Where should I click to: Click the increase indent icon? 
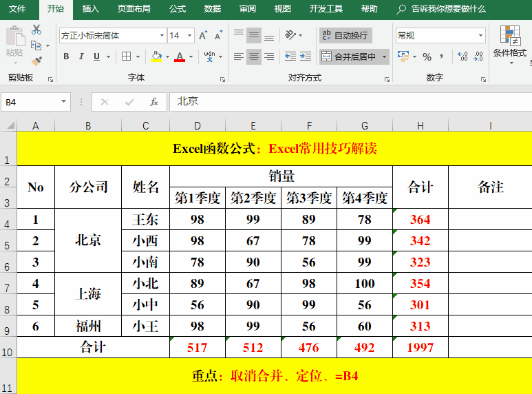[x=305, y=56]
